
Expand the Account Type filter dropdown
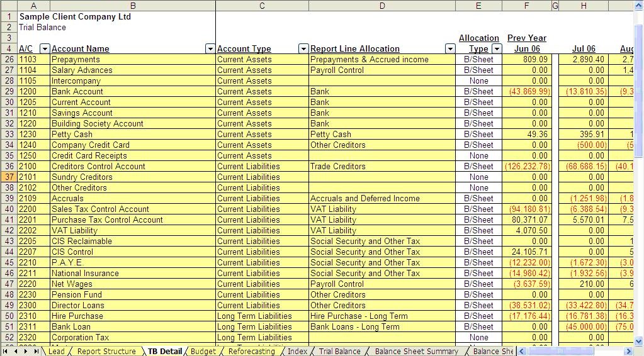click(x=303, y=49)
